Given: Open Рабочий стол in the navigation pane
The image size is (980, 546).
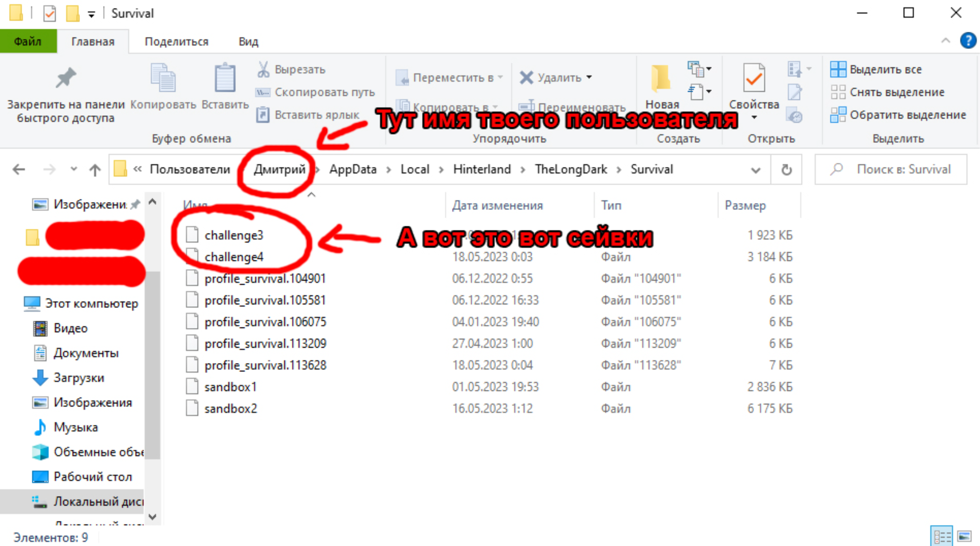Looking at the screenshot, I should pos(82,477).
